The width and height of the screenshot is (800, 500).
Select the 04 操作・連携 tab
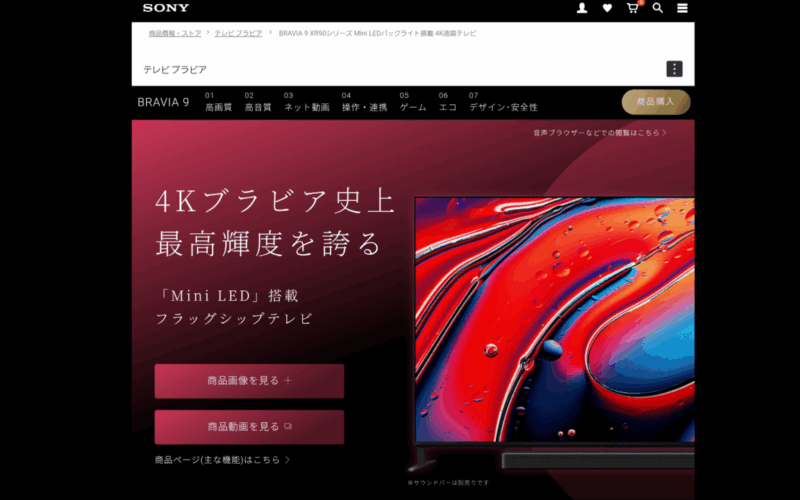[364, 102]
